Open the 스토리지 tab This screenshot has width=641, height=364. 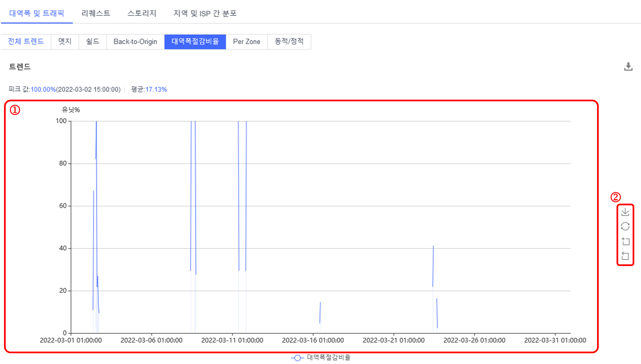point(142,13)
